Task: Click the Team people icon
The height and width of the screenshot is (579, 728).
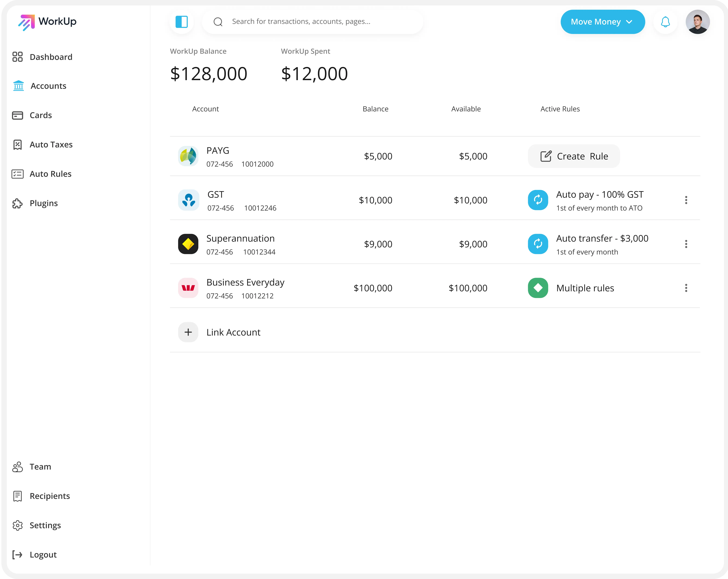Action: click(18, 467)
